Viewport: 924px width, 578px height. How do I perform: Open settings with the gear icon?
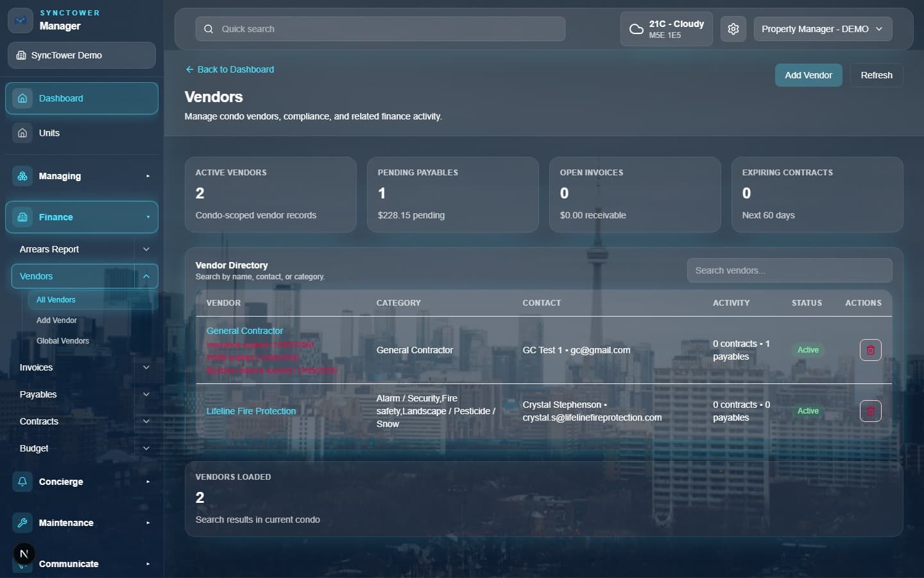(733, 29)
